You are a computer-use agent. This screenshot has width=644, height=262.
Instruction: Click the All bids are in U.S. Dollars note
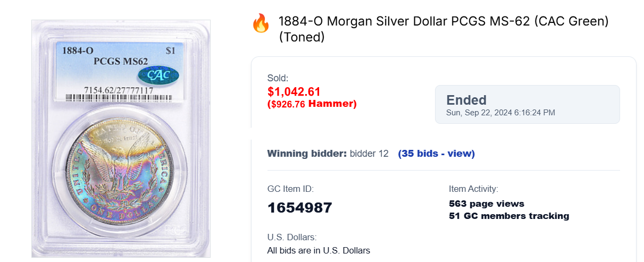coord(319,250)
